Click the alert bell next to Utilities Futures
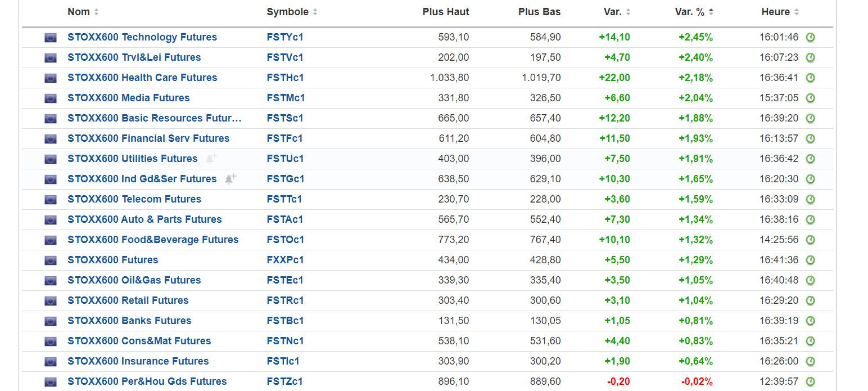Screen dimensions: 868x391 (x=211, y=159)
